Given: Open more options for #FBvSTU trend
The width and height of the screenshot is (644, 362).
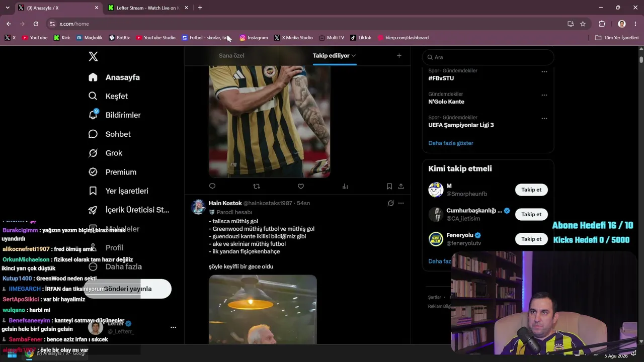Looking at the screenshot, I should coord(544,72).
